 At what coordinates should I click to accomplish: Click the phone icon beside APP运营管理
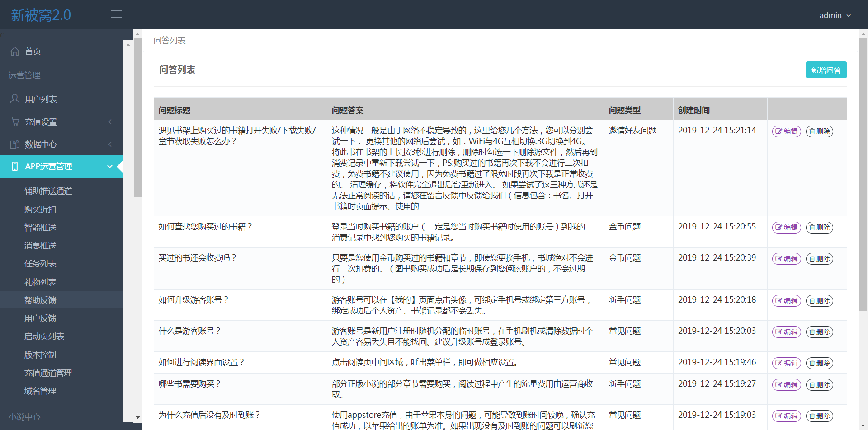15,167
